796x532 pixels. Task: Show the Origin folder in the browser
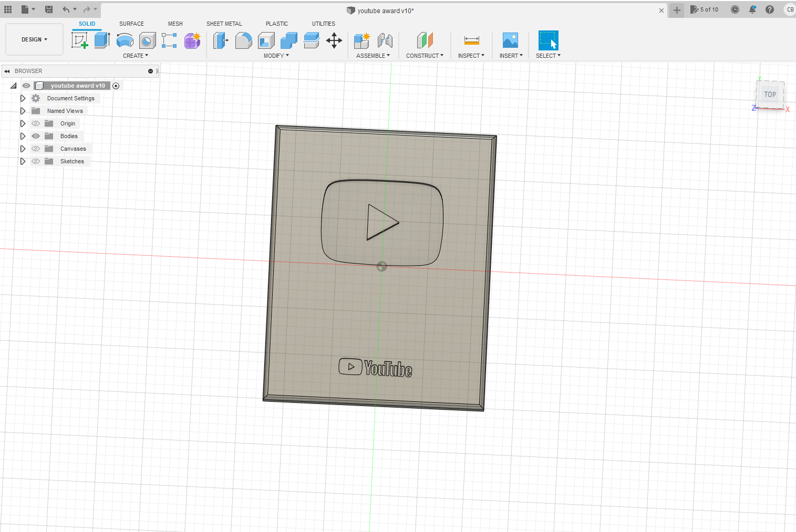pos(35,123)
